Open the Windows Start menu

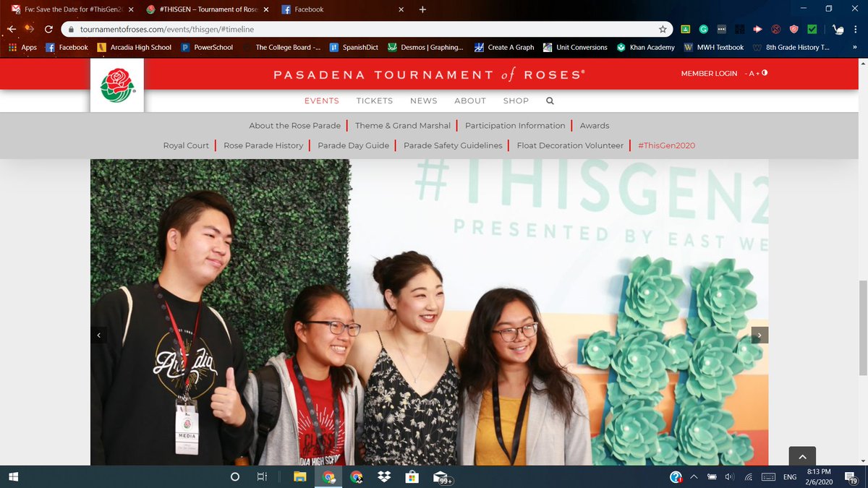pyautogui.click(x=14, y=477)
